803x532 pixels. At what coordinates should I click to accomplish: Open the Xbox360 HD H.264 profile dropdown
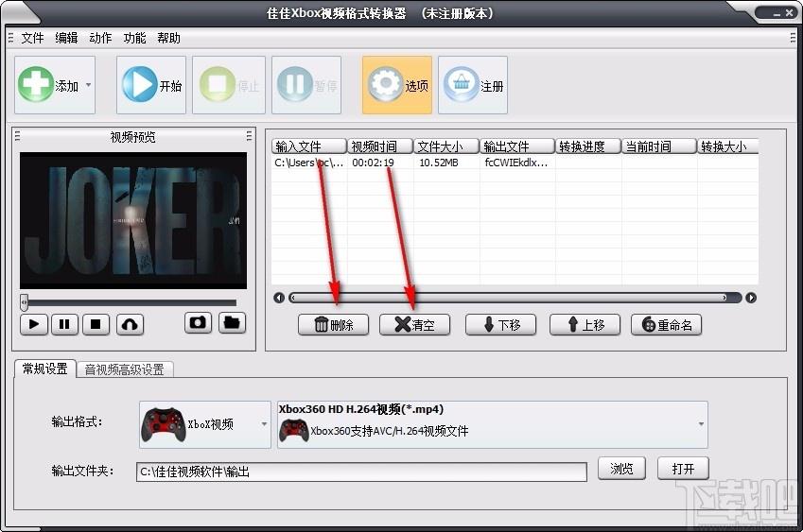[x=493, y=424]
